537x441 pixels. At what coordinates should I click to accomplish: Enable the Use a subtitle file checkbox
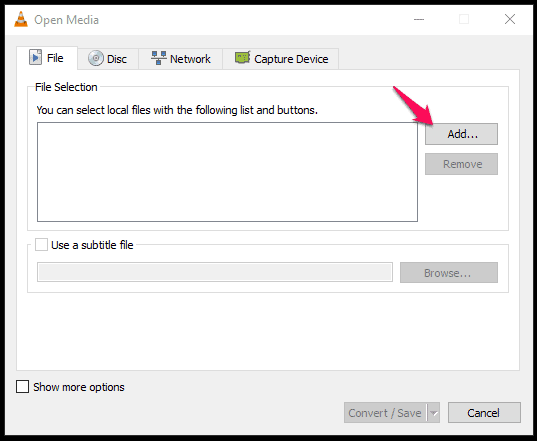point(41,245)
